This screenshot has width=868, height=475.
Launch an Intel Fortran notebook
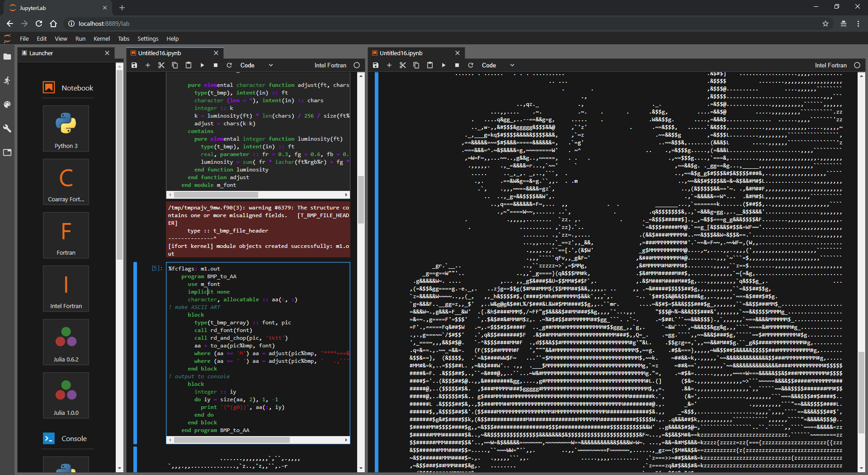pyautogui.click(x=66, y=289)
